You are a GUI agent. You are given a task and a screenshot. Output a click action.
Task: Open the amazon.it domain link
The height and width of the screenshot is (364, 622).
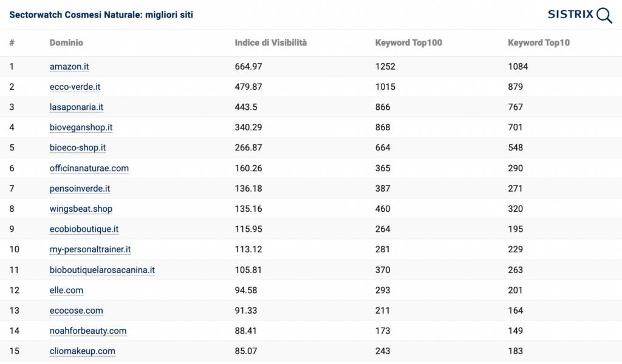(69, 67)
